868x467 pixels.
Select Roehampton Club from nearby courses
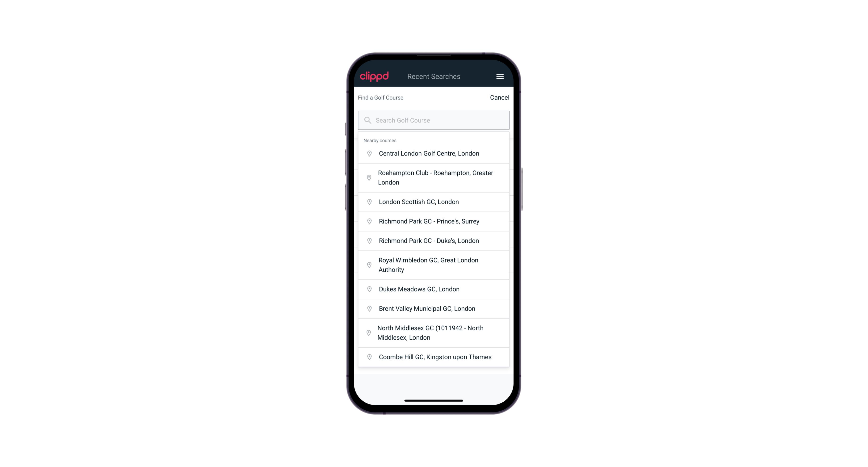(434, 178)
